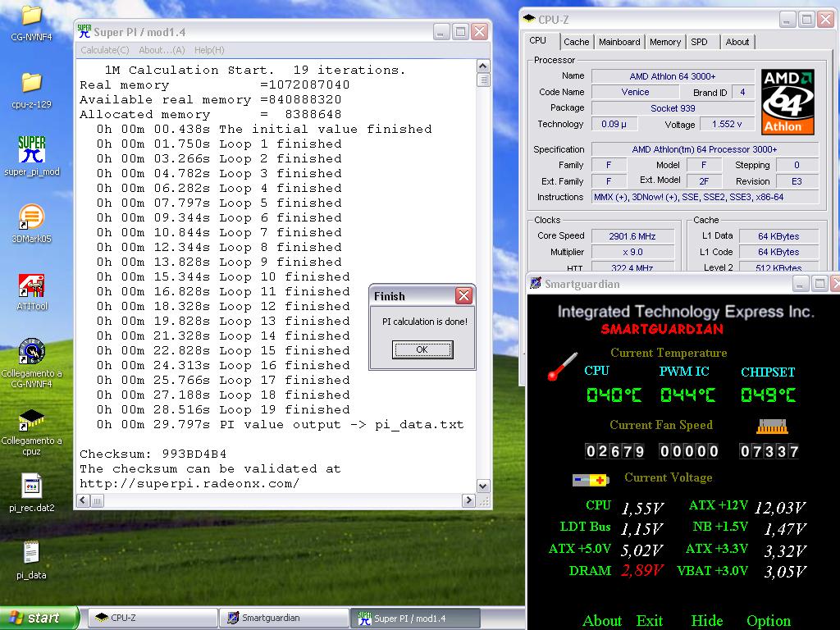Minimize the Super PI window
This screenshot has height=630, width=840.
click(x=441, y=32)
